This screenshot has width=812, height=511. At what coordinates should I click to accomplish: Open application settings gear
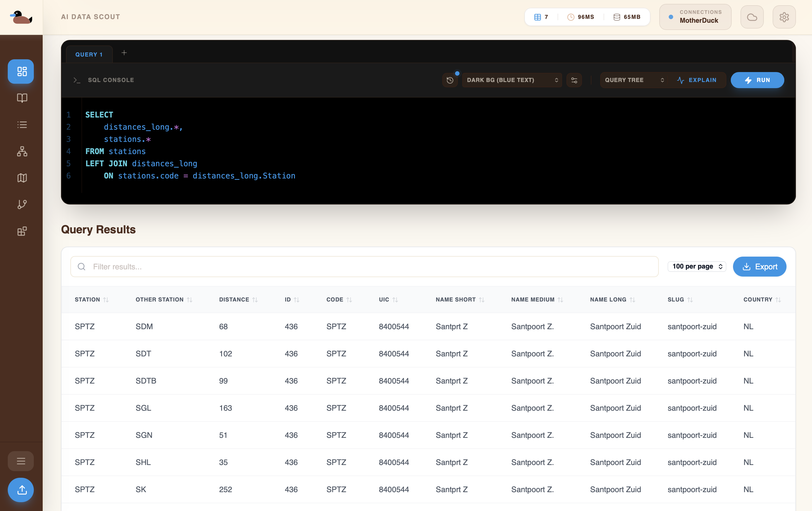tap(784, 17)
